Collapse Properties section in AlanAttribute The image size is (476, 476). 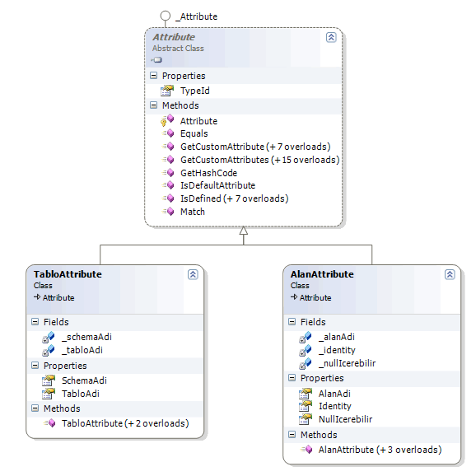coord(292,378)
